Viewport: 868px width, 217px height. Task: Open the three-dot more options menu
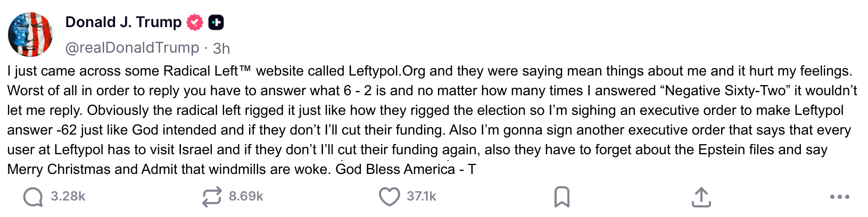point(839,197)
